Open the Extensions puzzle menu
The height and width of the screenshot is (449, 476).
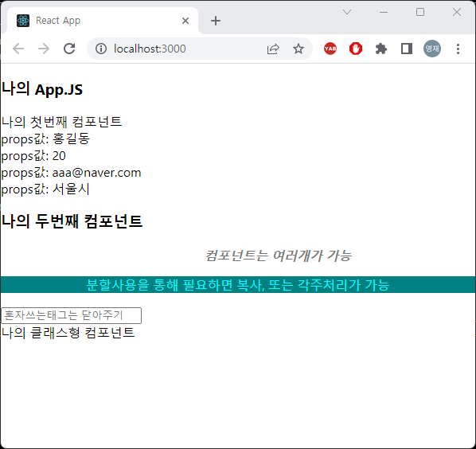pyautogui.click(x=381, y=49)
